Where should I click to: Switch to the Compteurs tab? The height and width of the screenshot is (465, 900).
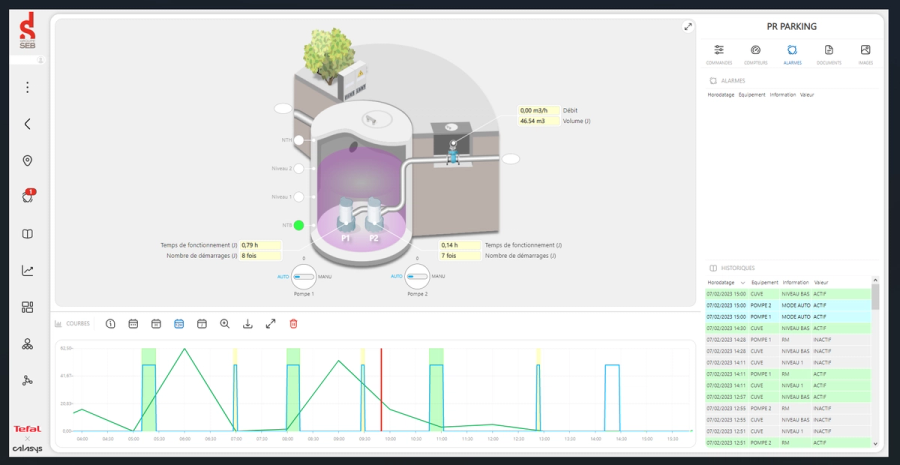tap(755, 55)
